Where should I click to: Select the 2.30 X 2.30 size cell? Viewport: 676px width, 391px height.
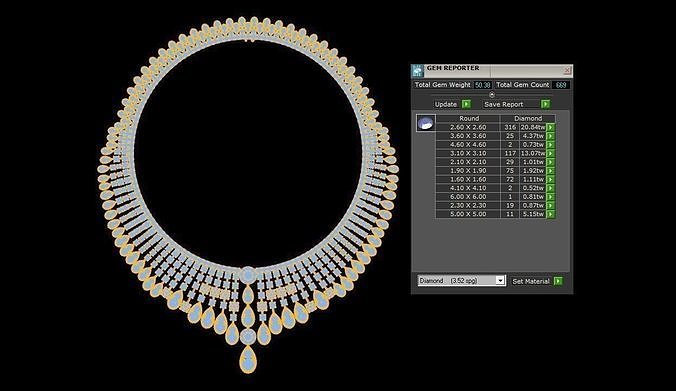(468, 205)
